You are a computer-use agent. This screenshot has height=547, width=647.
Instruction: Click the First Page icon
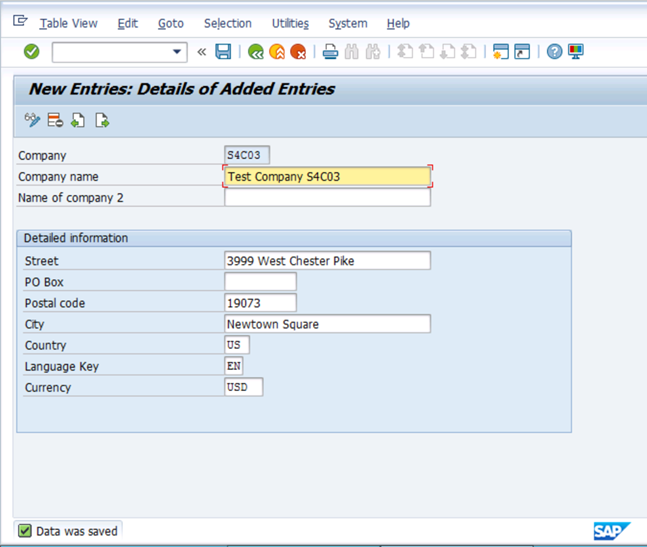(x=405, y=52)
